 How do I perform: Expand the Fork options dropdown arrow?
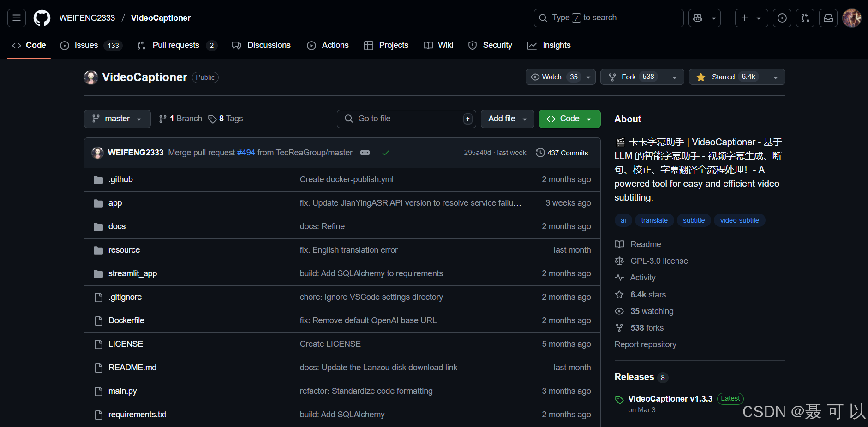coord(675,77)
